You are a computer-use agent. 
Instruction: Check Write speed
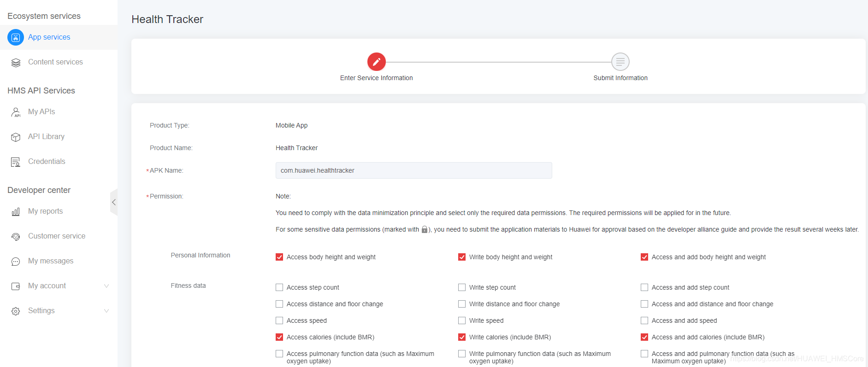tap(462, 320)
